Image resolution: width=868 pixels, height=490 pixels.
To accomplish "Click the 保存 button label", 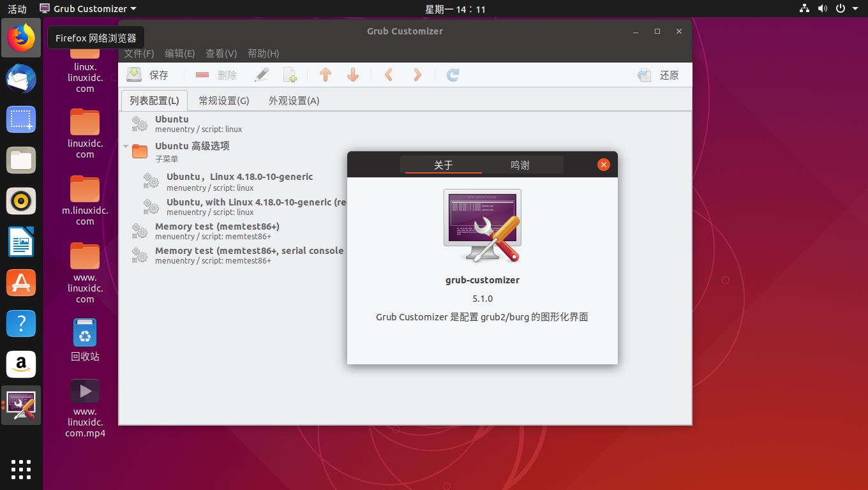I will click(x=159, y=75).
